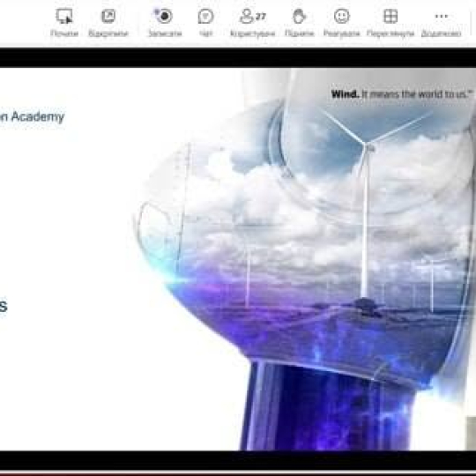Click the 'Wind. It means the world' tagline
Image resolution: width=476 pixels, height=476 pixels.
click(x=402, y=94)
